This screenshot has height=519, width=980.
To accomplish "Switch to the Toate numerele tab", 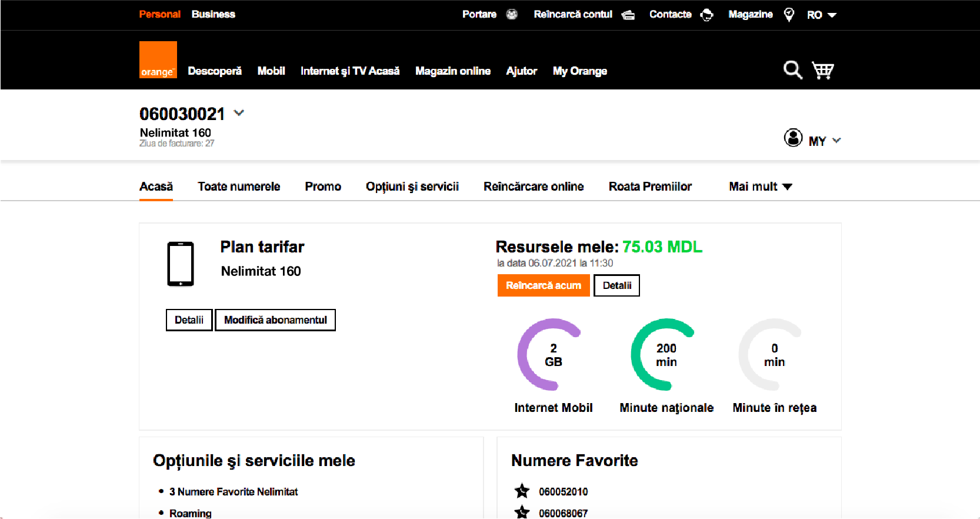I will point(239,187).
